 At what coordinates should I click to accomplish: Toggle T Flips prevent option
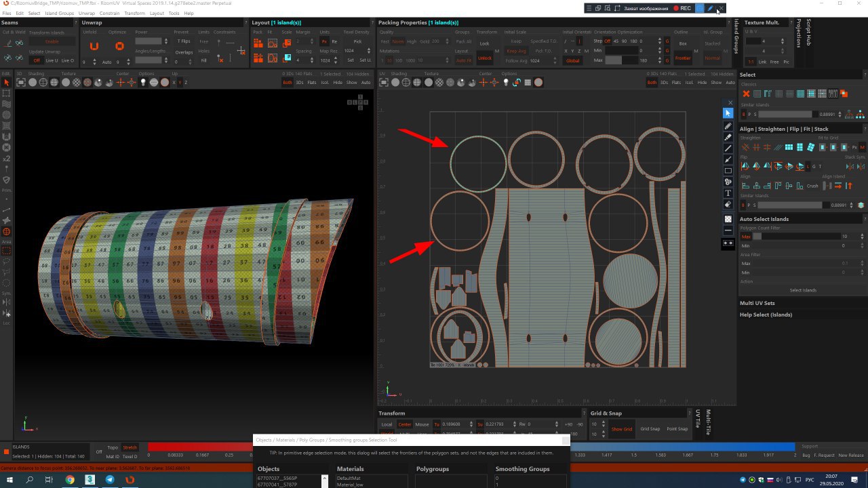(184, 41)
